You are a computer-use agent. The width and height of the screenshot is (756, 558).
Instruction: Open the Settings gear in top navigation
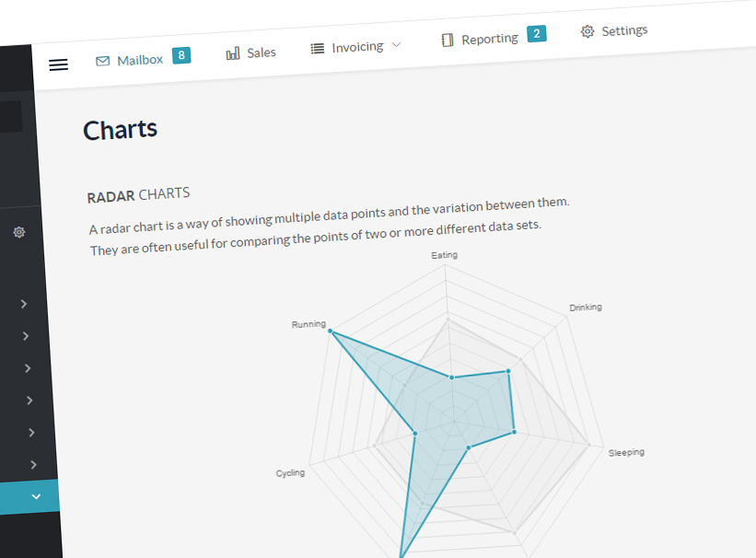(x=587, y=32)
